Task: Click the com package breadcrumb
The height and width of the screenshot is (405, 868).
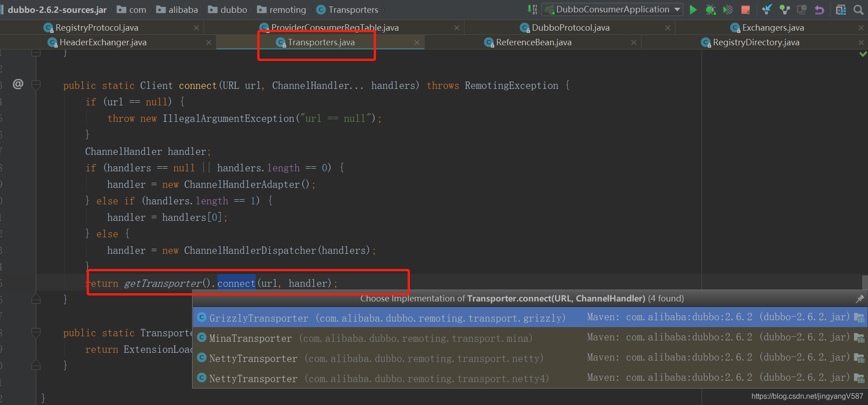Action: pos(132,10)
